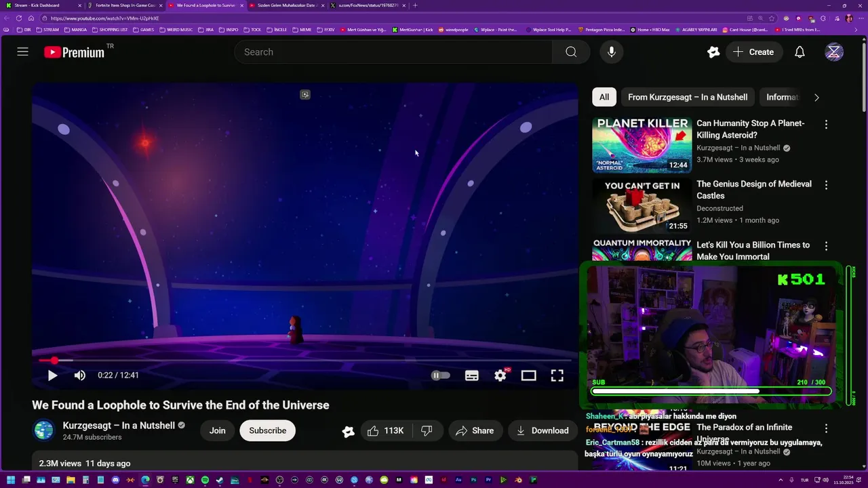Open the GAMES bookmarks folder
868x488 pixels.
click(144, 30)
